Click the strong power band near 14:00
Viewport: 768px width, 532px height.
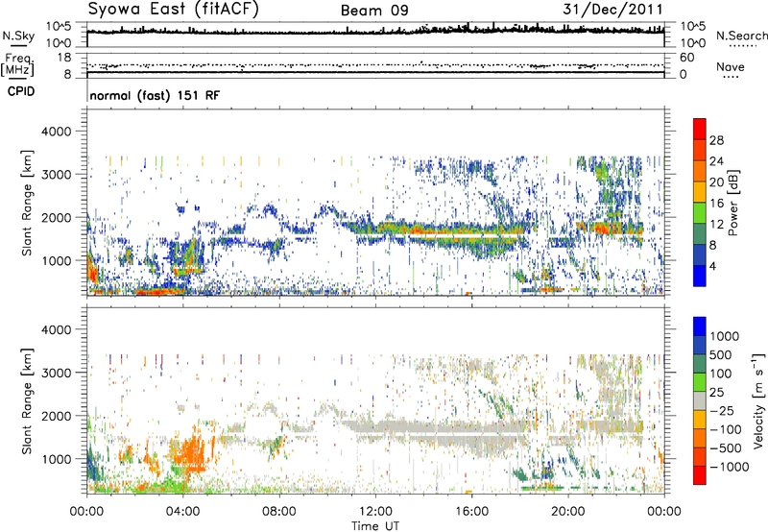(x=436, y=230)
